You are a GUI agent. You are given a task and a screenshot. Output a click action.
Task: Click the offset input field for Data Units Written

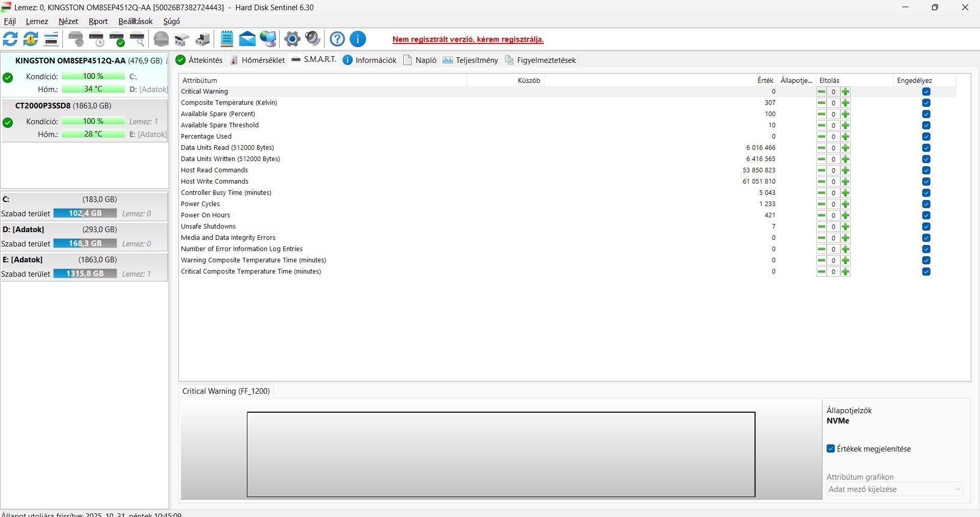coord(833,159)
